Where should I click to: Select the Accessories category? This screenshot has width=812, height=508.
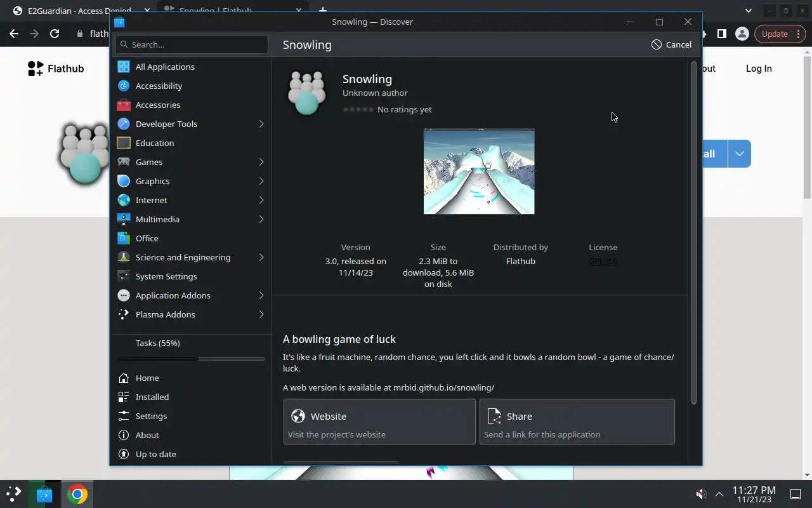click(191, 105)
